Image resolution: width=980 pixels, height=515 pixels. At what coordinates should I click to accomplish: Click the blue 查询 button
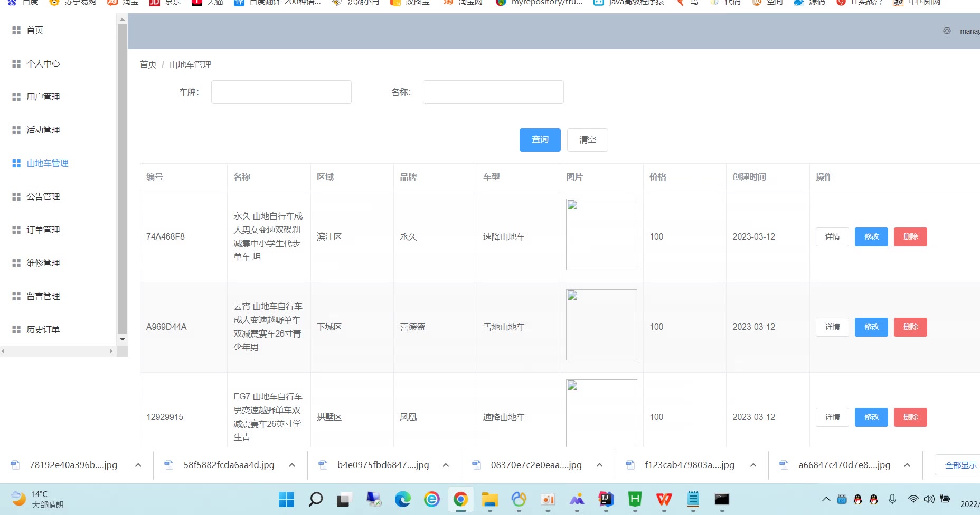point(540,140)
